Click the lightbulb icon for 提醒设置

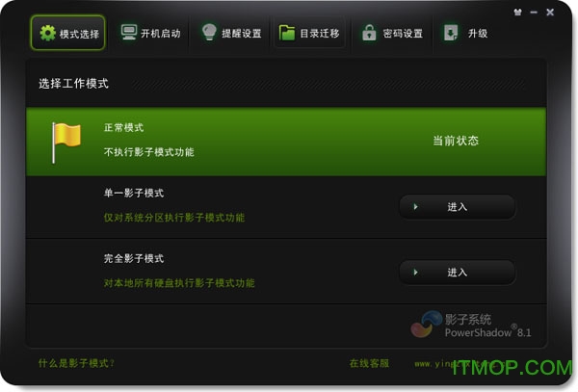pyautogui.click(x=209, y=33)
